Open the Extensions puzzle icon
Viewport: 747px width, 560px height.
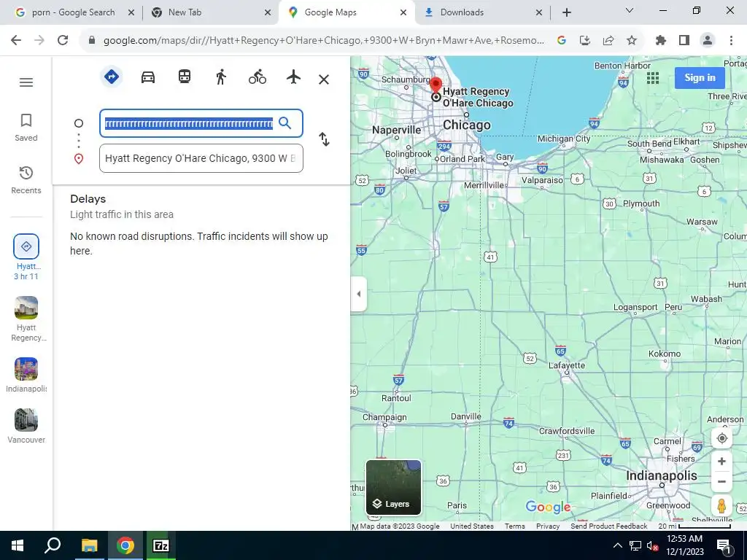tap(661, 41)
